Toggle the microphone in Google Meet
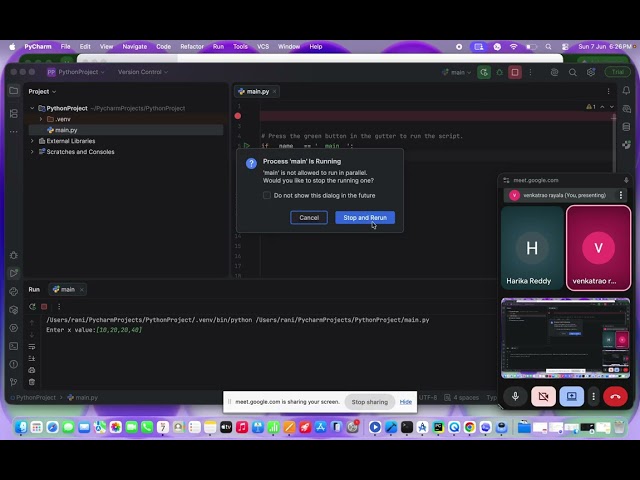The width and height of the screenshot is (640, 480). (x=515, y=396)
